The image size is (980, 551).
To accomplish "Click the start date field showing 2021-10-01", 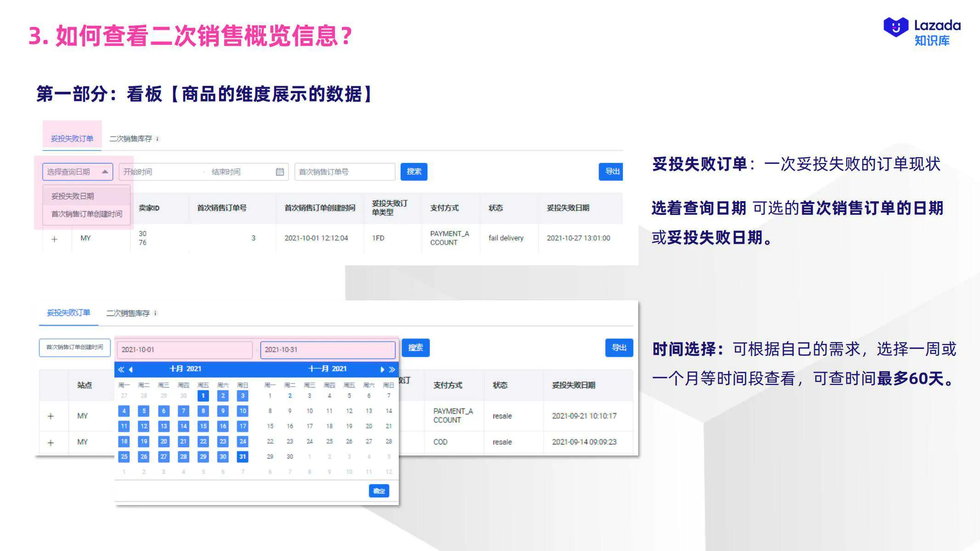I will click(184, 349).
